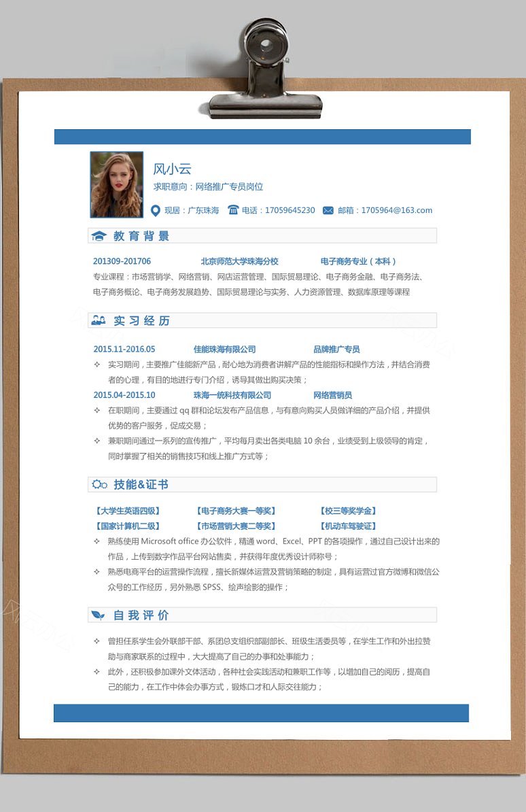Click the gears icon beside 技能&证书

point(99,484)
